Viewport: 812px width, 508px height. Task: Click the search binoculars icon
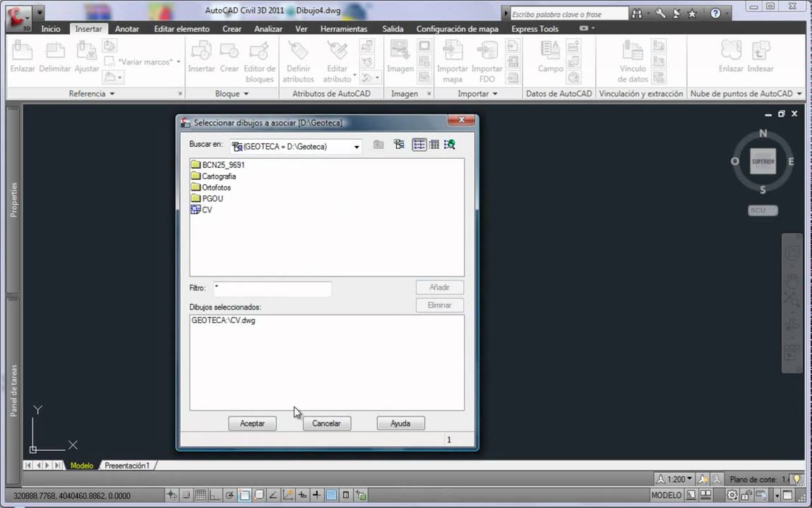[x=637, y=14]
